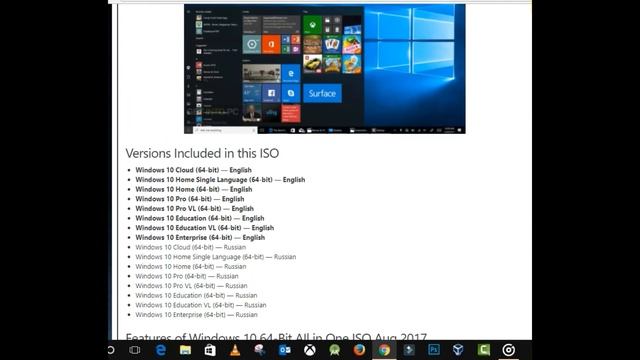Select "Windows 10 Education (64-bit) — English"
This screenshot has width=640, height=360.
click(x=200, y=218)
